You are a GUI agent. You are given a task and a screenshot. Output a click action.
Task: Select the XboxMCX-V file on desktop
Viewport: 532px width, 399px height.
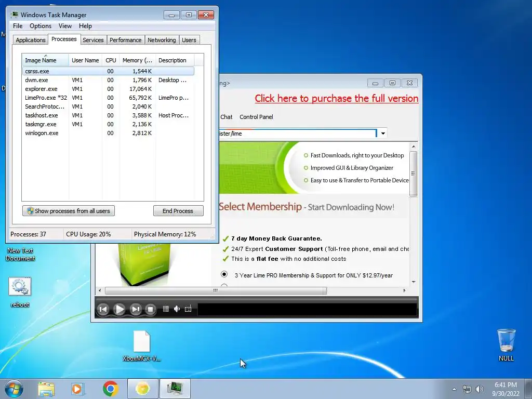[x=141, y=345]
